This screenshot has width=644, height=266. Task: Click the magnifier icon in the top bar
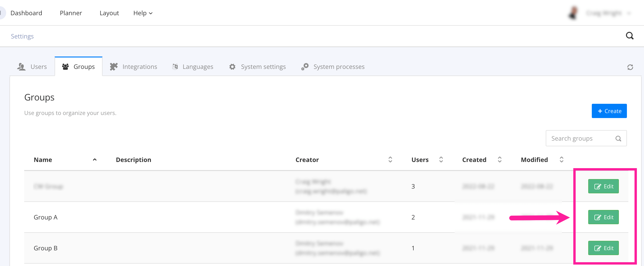click(630, 36)
